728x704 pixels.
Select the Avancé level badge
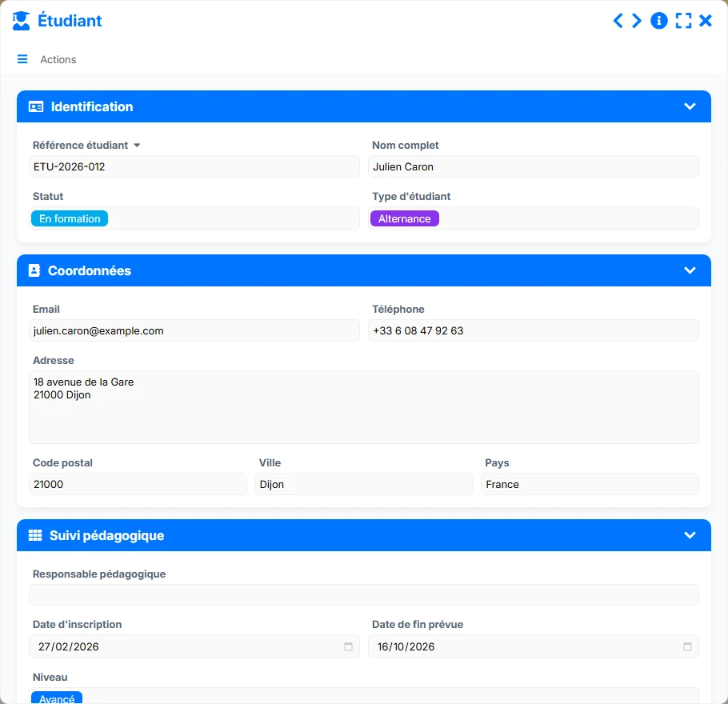57,698
